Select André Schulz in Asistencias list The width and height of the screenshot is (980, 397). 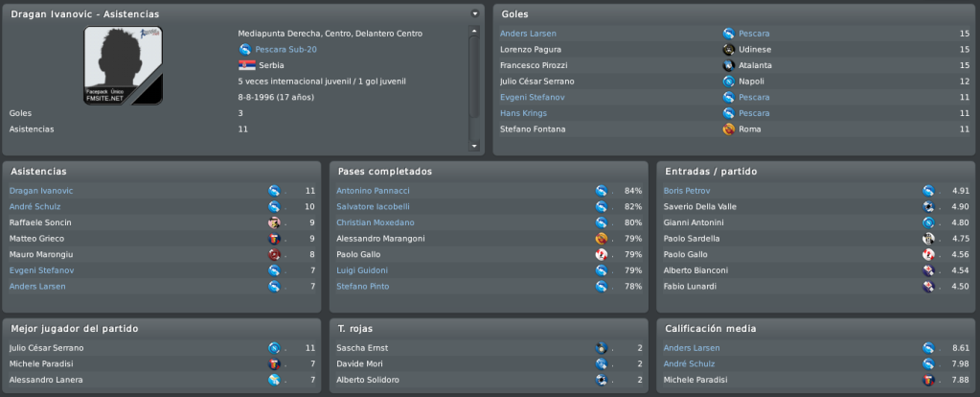35,207
